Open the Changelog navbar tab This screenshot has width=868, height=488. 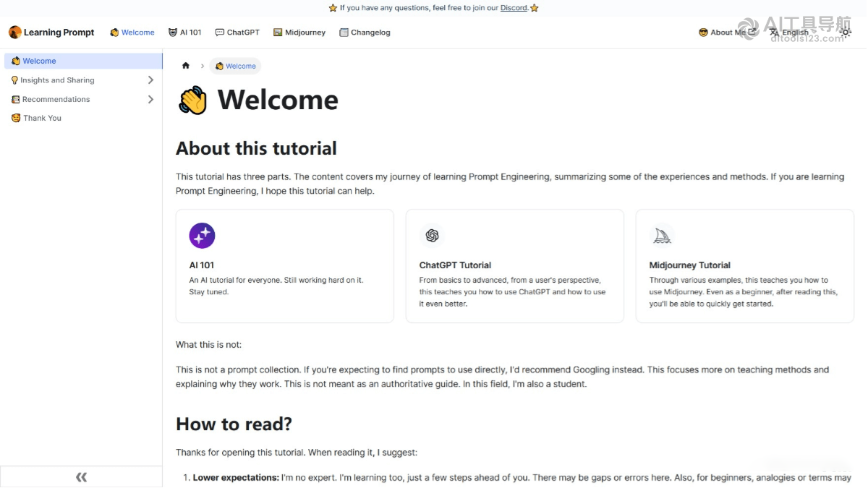point(365,33)
